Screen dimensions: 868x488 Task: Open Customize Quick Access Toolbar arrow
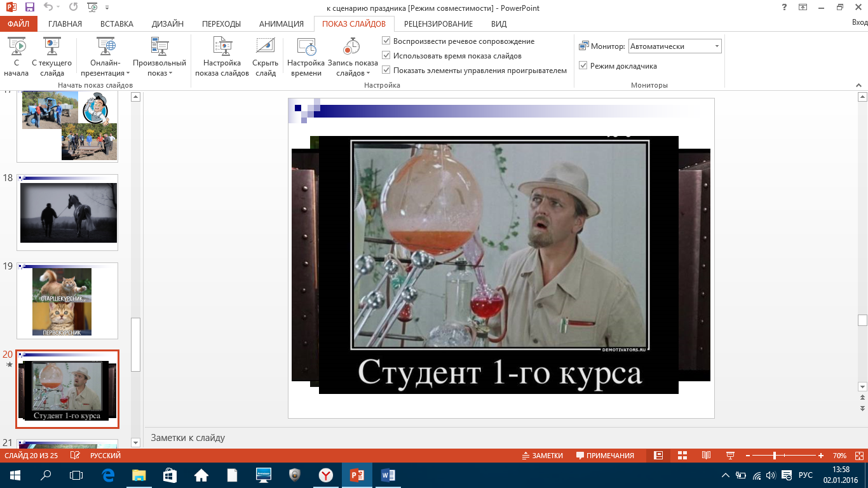[106, 8]
